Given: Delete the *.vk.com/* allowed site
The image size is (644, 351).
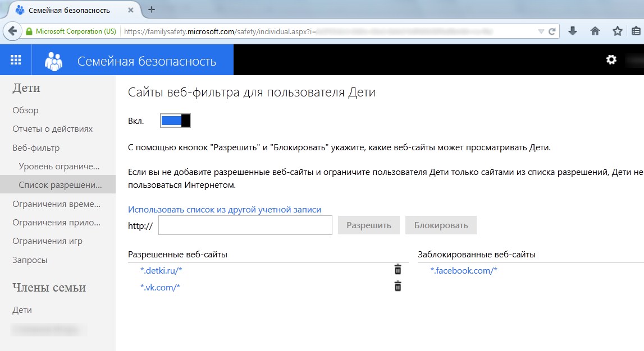Looking at the screenshot, I should click(x=398, y=286).
